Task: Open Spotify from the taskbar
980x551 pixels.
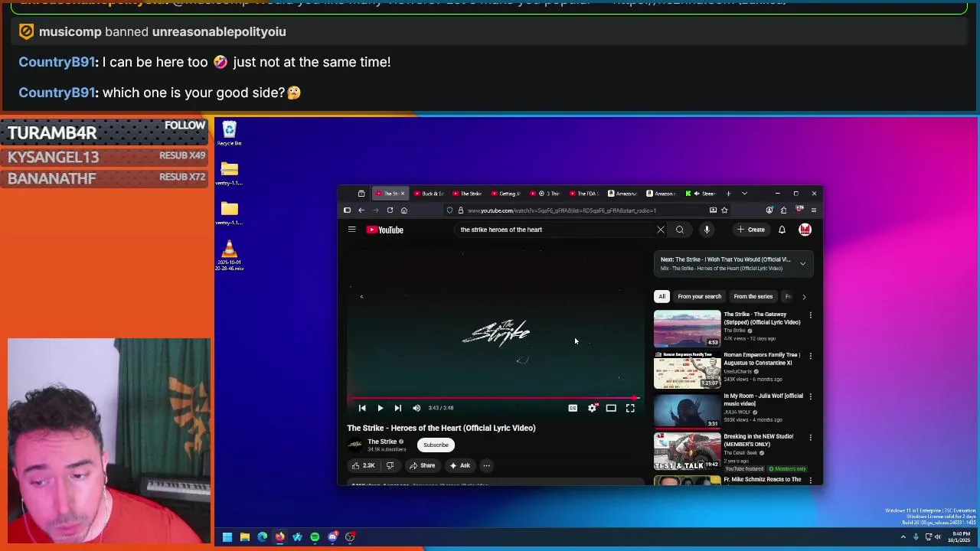Action: (315, 537)
